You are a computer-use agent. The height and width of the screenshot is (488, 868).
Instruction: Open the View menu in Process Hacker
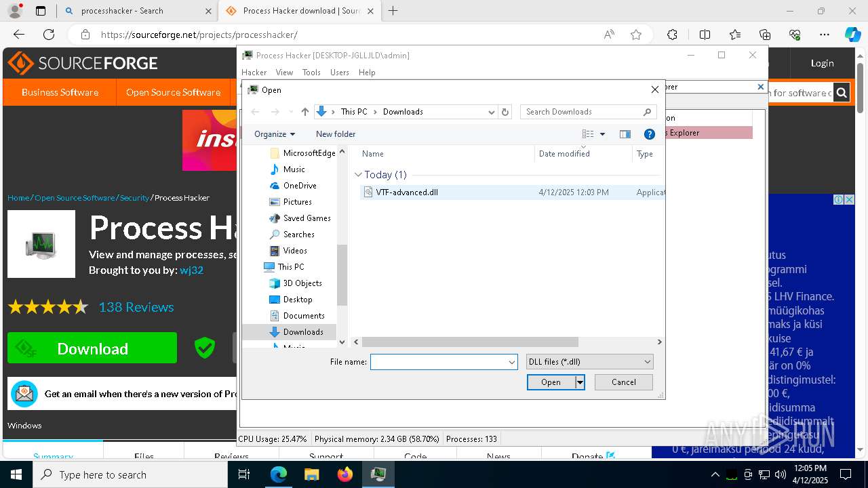284,73
